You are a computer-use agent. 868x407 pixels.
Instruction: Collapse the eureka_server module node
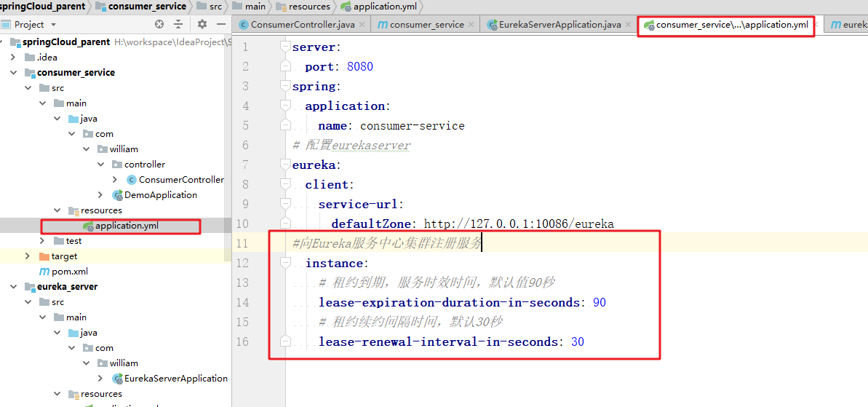click(x=14, y=287)
